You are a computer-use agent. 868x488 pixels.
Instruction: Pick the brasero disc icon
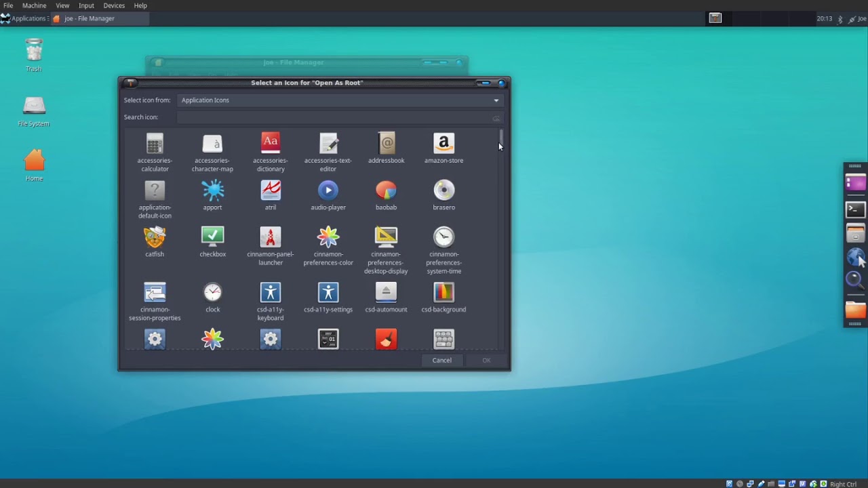pos(443,190)
